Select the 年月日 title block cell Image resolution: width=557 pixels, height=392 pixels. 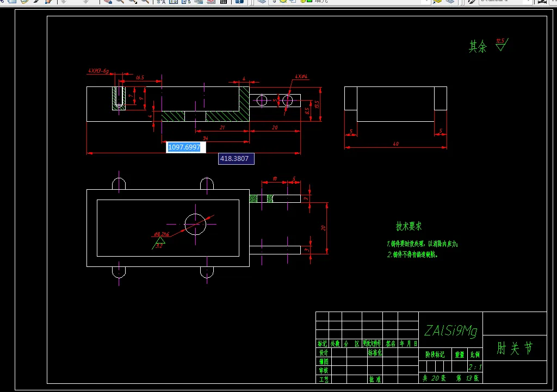[x=408, y=344]
